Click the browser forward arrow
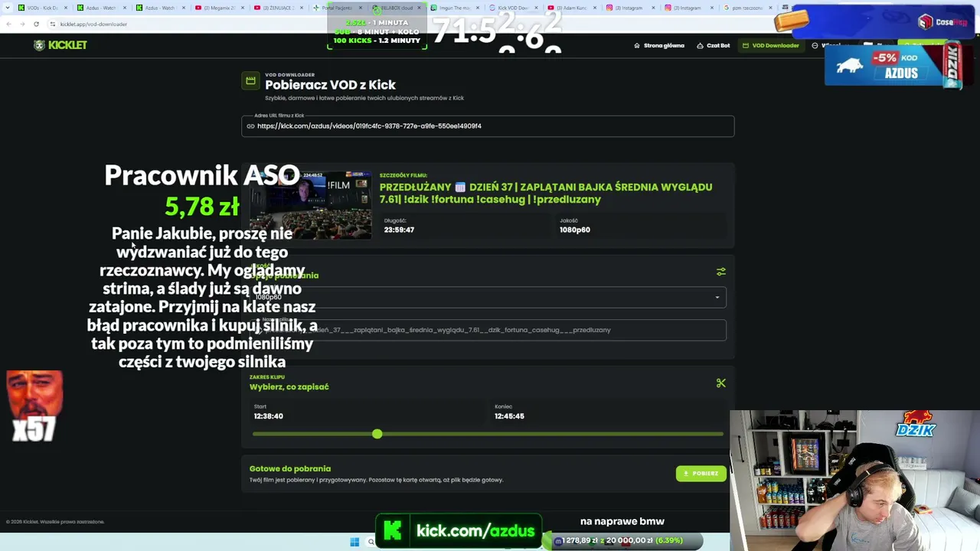The width and height of the screenshot is (980, 551). pos(22,24)
